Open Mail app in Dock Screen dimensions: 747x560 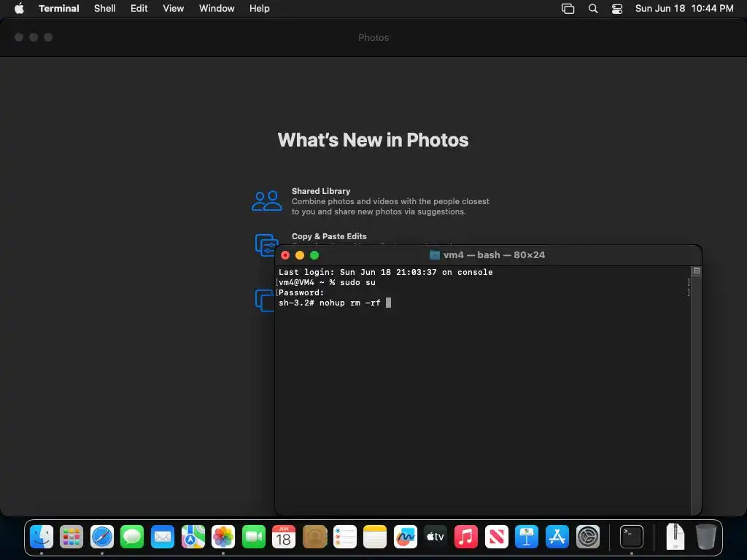pyautogui.click(x=163, y=537)
